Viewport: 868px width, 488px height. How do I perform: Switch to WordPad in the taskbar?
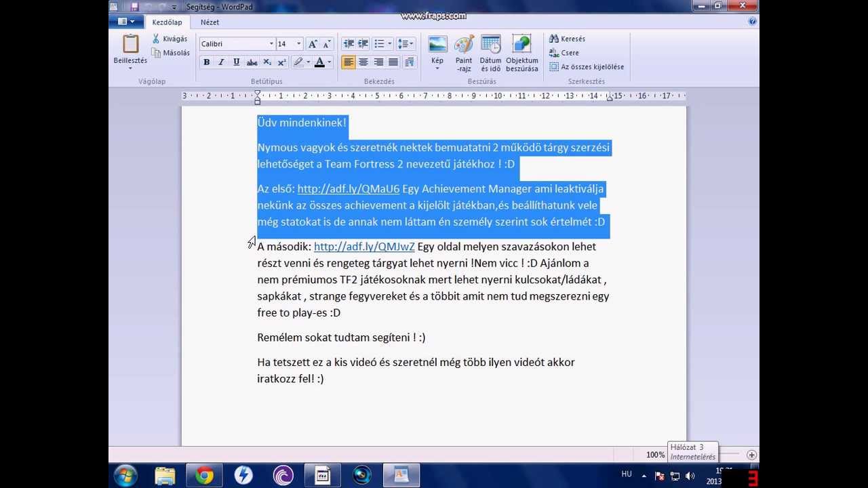[x=401, y=476]
